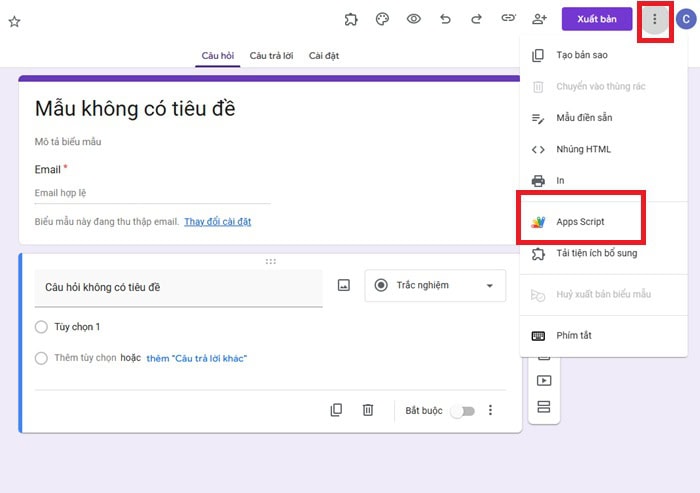This screenshot has width=700, height=493.
Task: Click the Xuất bản publish button
Action: [x=596, y=19]
